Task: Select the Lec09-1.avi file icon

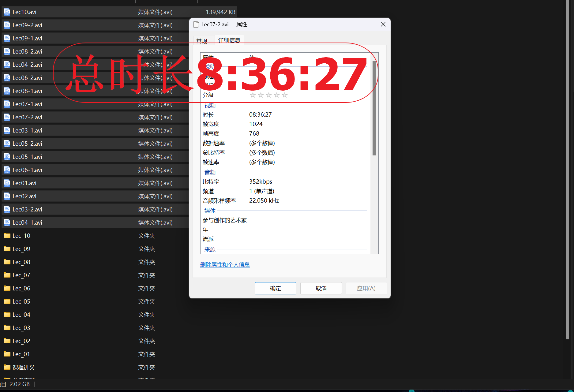Action: click(x=7, y=38)
